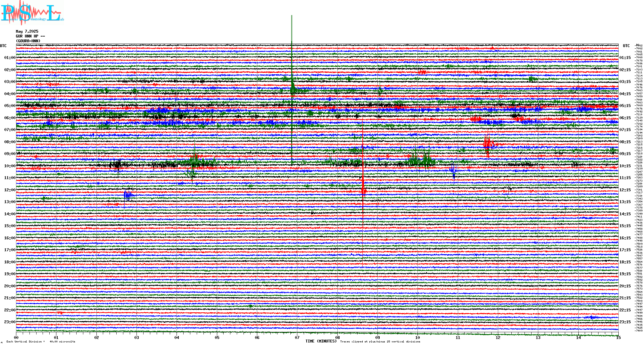The height and width of the screenshot is (346, 644).
Task: Click the '10' minute tick label on the time axis
Action: point(418,338)
